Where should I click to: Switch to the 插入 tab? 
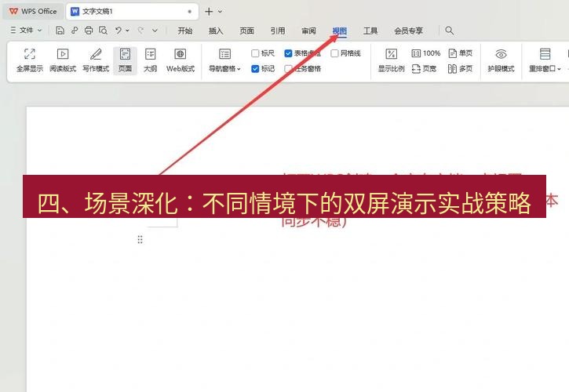click(x=216, y=31)
